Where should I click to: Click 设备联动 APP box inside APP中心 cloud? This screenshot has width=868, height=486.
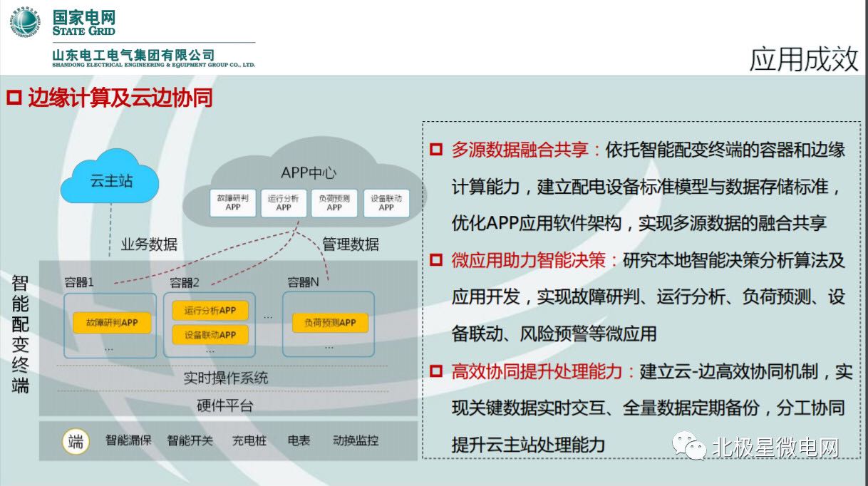[386, 202]
